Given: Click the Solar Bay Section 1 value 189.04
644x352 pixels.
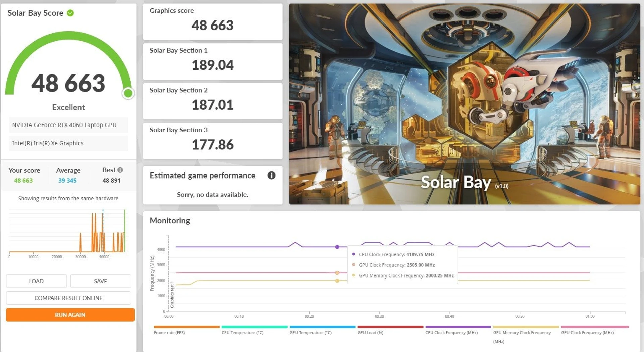Looking at the screenshot, I should point(213,65).
